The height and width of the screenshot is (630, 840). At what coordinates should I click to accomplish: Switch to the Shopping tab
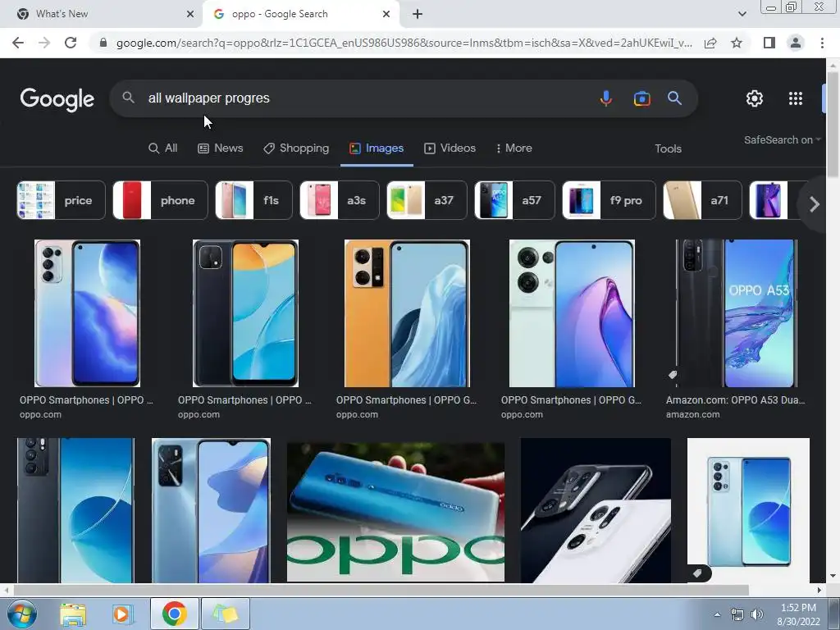(296, 148)
